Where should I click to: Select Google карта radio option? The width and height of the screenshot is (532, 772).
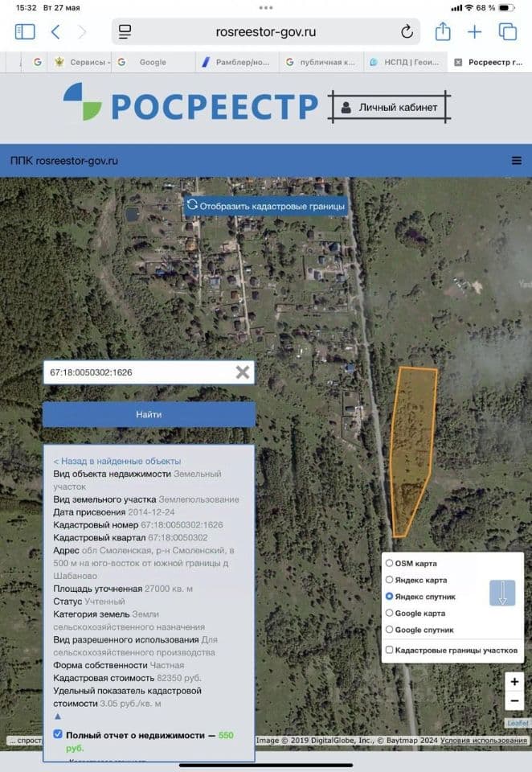click(x=389, y=613)
